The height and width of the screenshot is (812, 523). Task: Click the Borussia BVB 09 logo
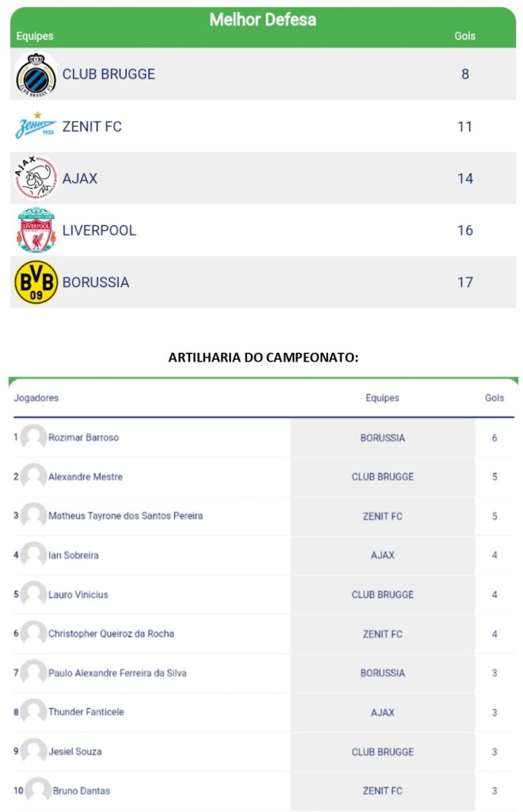point(36,282)
